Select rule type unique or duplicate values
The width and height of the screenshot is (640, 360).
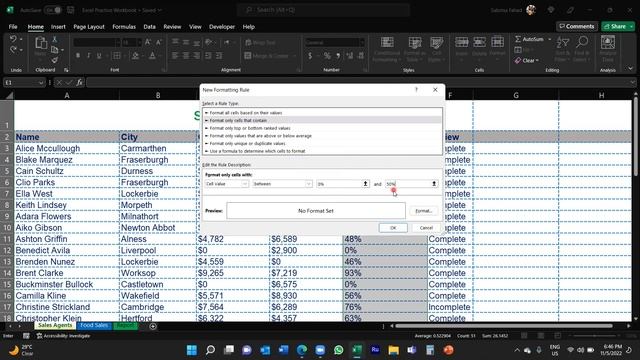(x=322, y=144)
